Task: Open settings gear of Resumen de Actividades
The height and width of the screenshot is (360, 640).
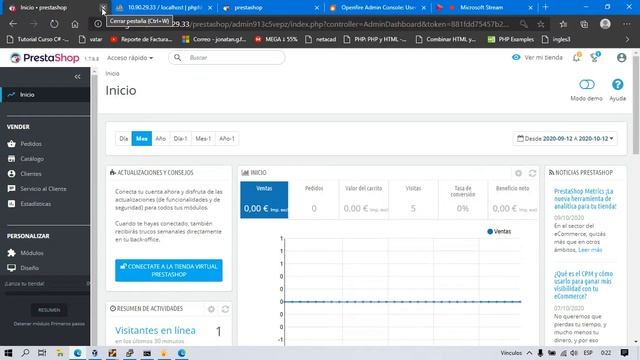Action: (211, 309)
